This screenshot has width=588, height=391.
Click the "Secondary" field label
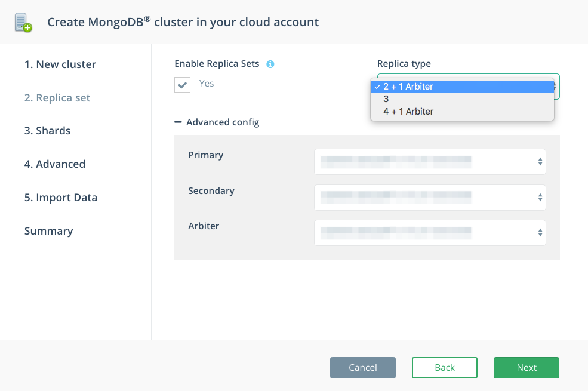coord(211,191)
